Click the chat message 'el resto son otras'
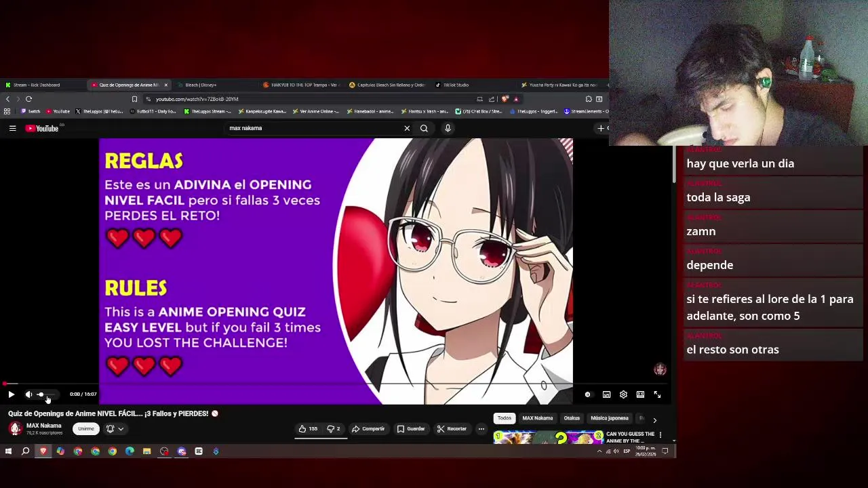The image size is (868, 488). tap(732, 350)
